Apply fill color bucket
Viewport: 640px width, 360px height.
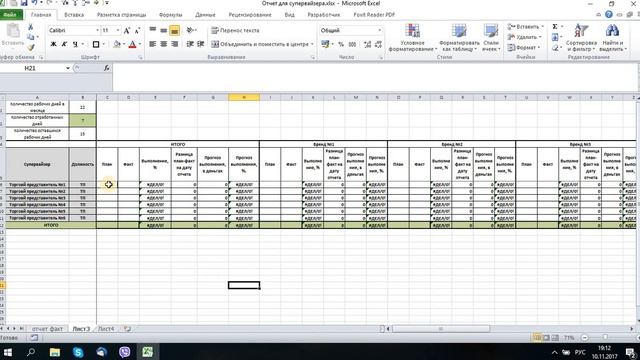[117, 44]
